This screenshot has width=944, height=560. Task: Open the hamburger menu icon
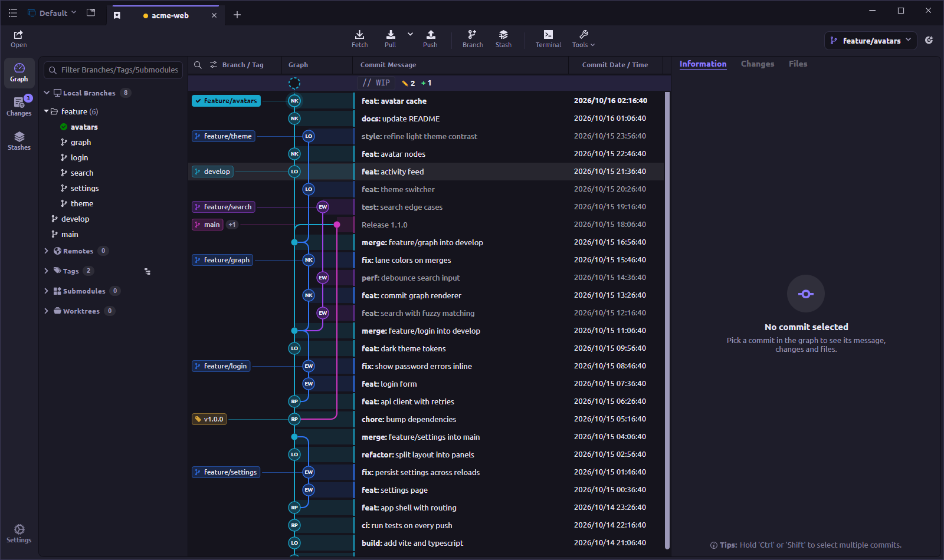[13, 12]
